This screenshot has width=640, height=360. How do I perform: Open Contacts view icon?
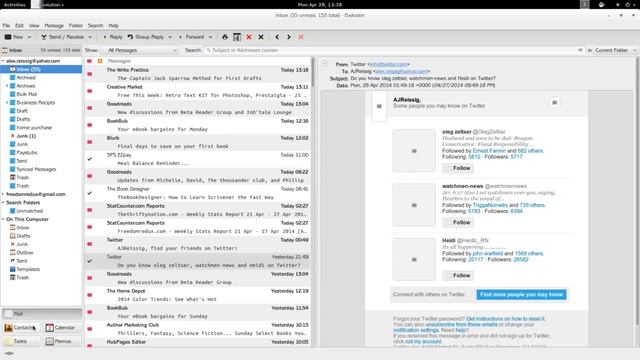[x=20, y=328]
